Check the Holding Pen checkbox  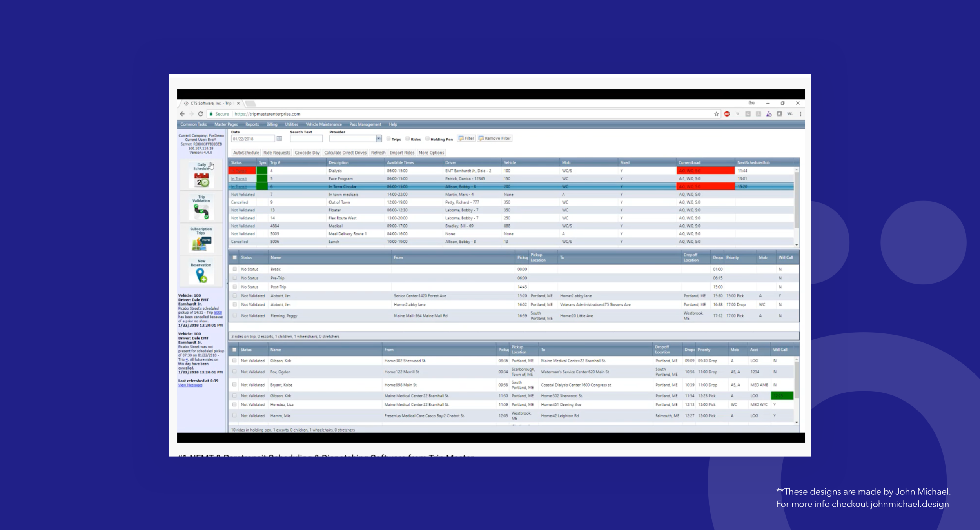point(427,138)
